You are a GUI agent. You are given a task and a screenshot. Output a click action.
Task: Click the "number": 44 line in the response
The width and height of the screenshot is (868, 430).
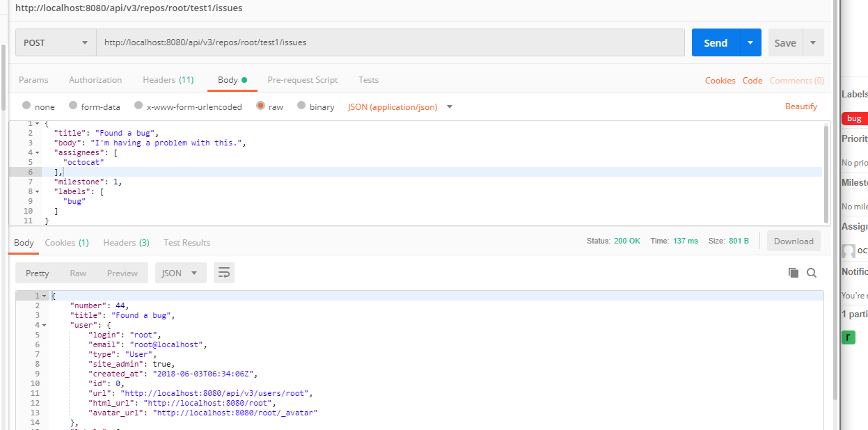(x=100, y=305)
